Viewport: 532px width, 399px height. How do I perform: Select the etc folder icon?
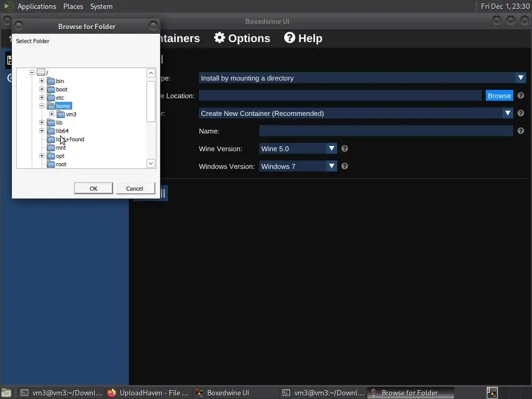point(51,97)
